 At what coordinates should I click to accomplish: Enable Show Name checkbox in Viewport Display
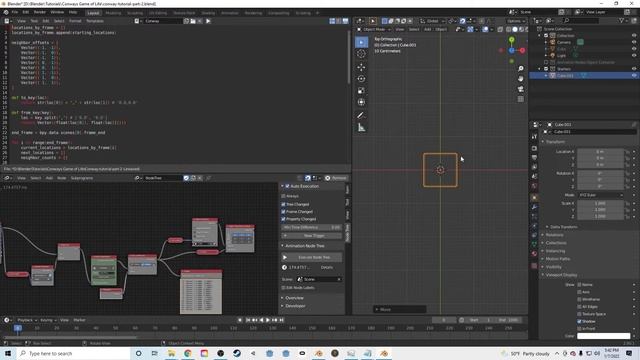tap(579, 284)
